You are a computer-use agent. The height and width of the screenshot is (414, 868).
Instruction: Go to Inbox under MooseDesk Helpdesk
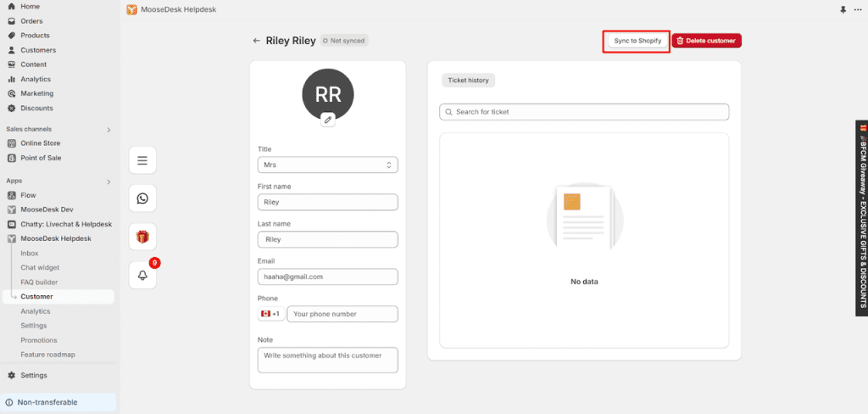coord(30,254)
